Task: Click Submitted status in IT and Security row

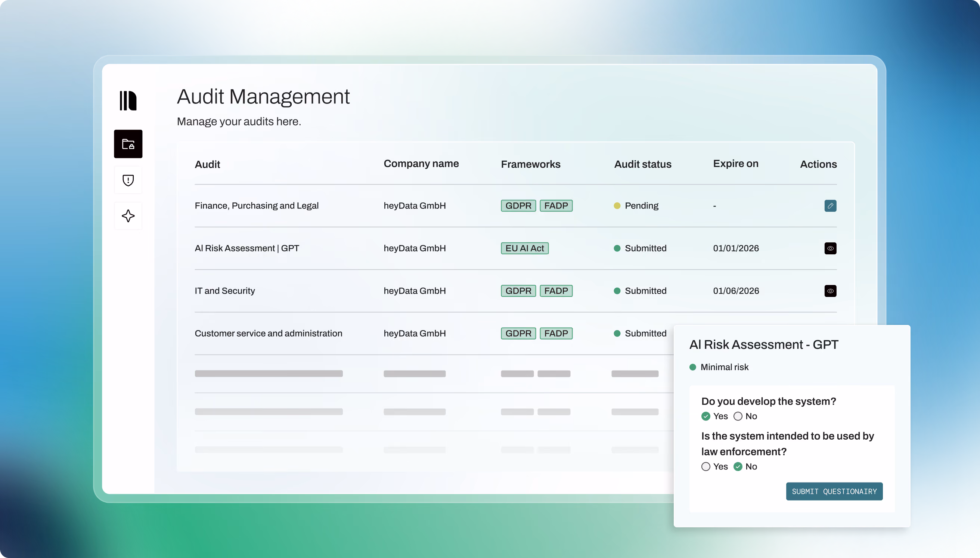Action: tap(640, 291)
